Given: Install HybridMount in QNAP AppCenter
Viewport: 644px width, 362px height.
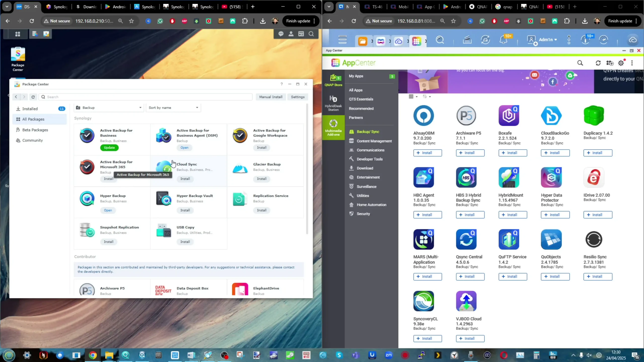Looking at the screenshot, I should [x=513, y=215].
